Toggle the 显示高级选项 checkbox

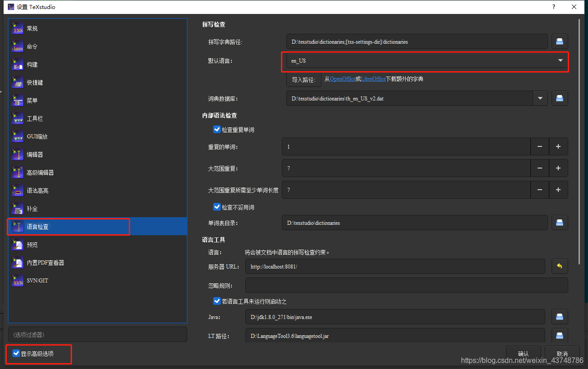coord(16,354)
